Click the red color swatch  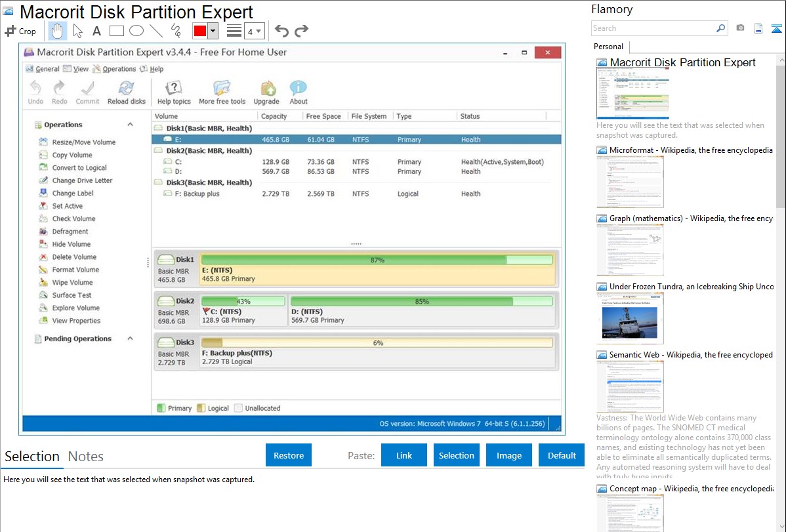(x=200, y=31)
